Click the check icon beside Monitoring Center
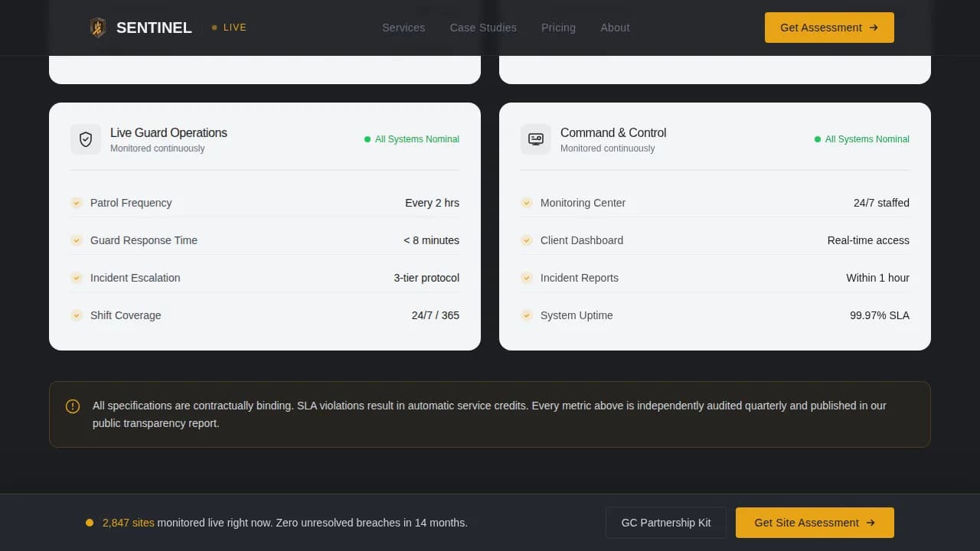This screenshot has height=551, width=980. [527, 203]
